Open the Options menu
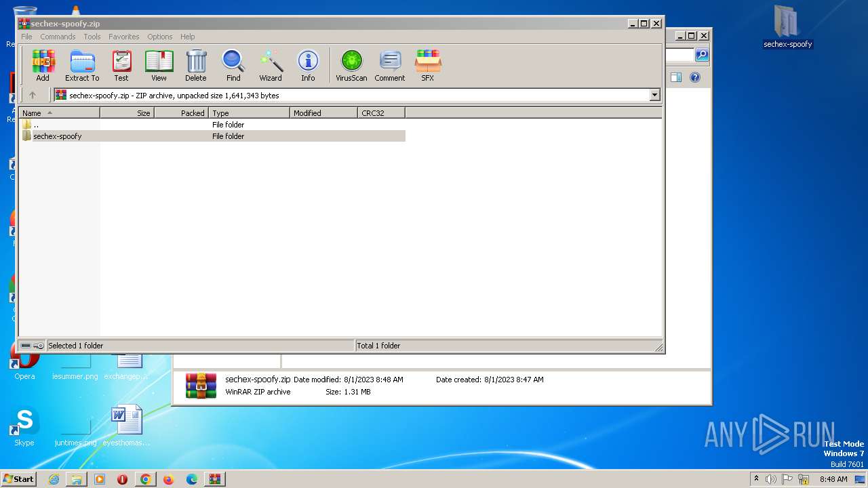868x488 pixels. pyautogui.click(x=160, y=37)
